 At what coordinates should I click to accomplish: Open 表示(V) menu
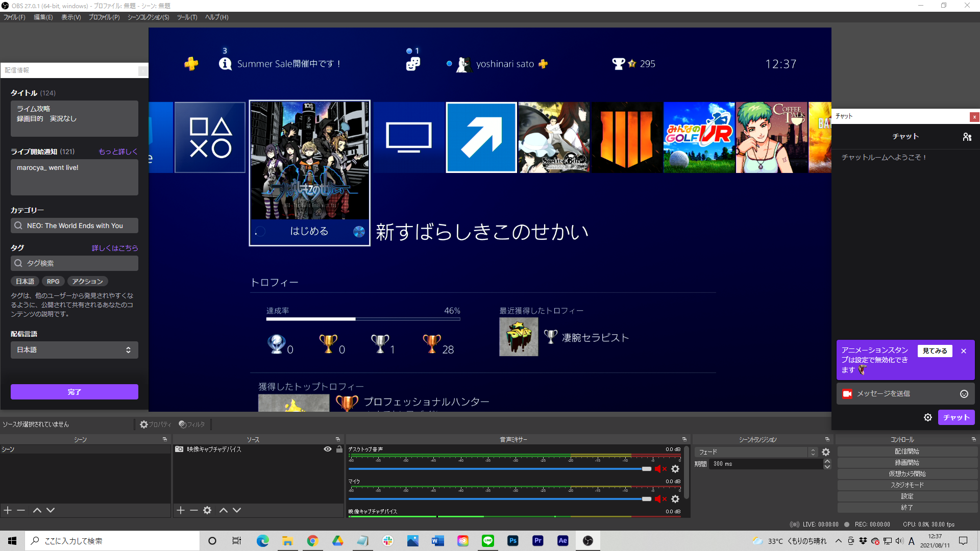click(x=71, y=17)
